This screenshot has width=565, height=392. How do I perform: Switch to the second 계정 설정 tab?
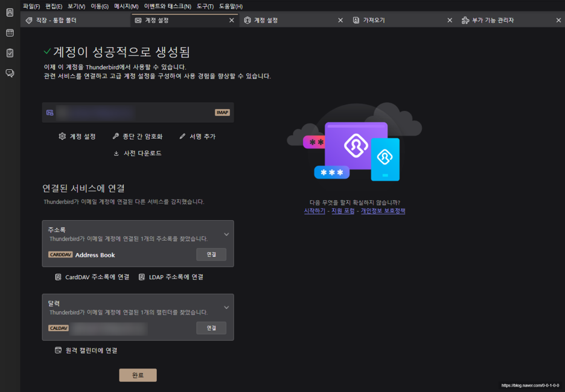click(x=293, y=20)
